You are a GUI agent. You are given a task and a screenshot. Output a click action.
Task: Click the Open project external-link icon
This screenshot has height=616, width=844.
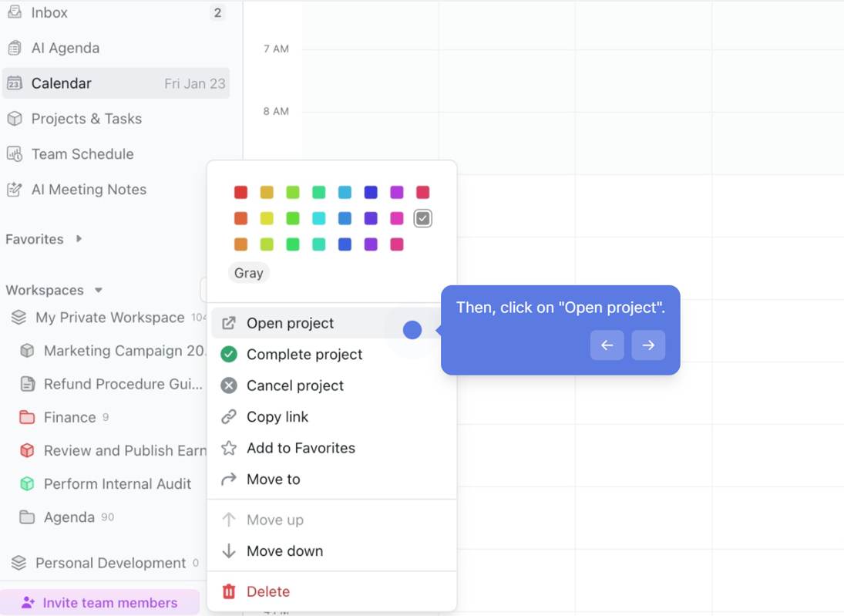pos(229,323)
